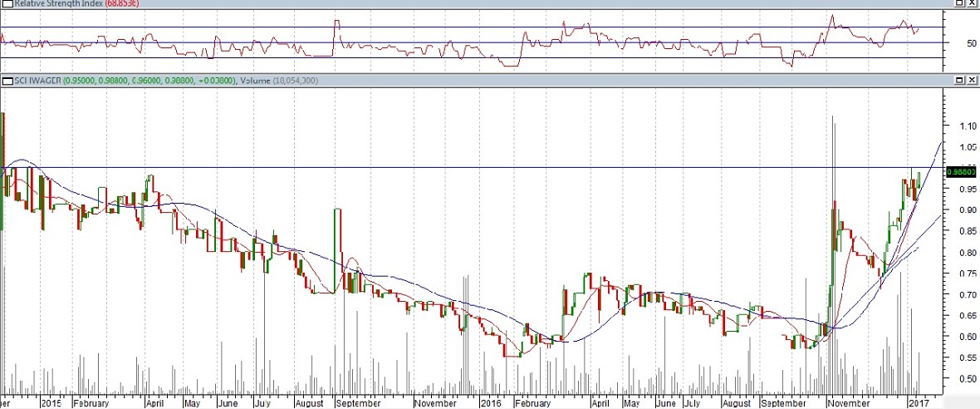Click the Relative Strength Index panel icon
The height and width of the screenshot is (409, 980).
(6, 4)
